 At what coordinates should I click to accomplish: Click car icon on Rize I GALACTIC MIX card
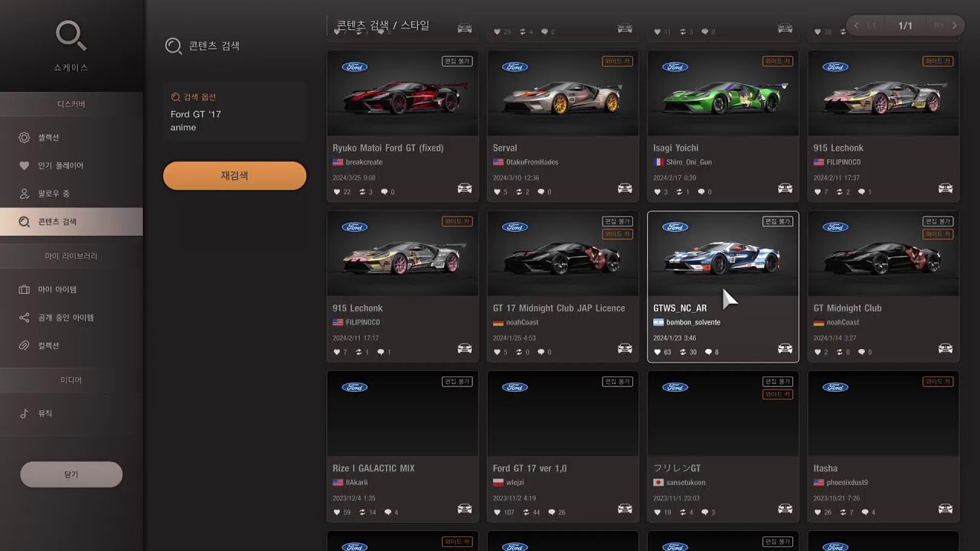point(465,509)
